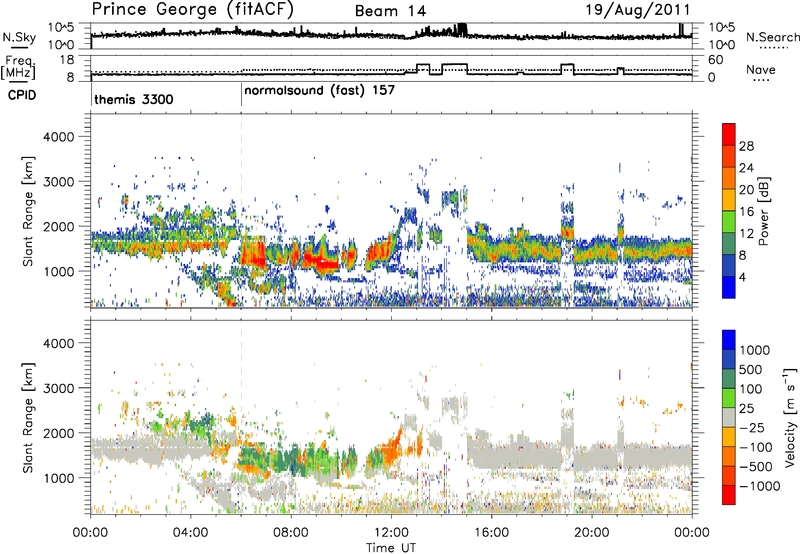Click velocity colorbar value '100'
800x554 pixels.
pyautogui.click(x=751, y=389)
